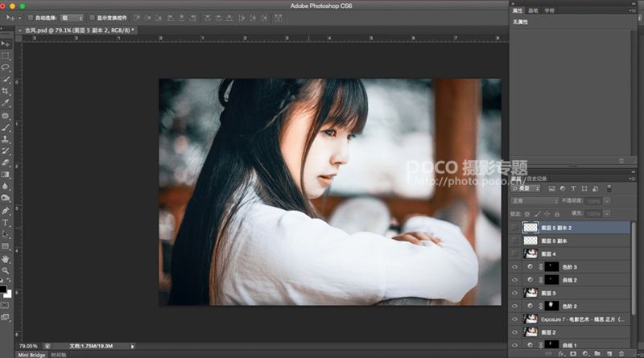This screenshot has height=358, width=644.
Task: Switch to the 历史记录 tab
Action: tap(537, 179)
